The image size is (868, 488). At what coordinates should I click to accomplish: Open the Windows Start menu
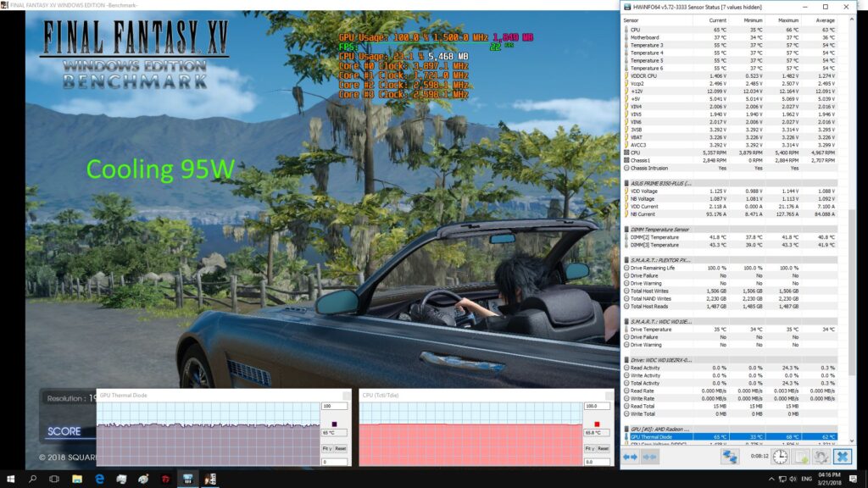[x=10, y=479]
